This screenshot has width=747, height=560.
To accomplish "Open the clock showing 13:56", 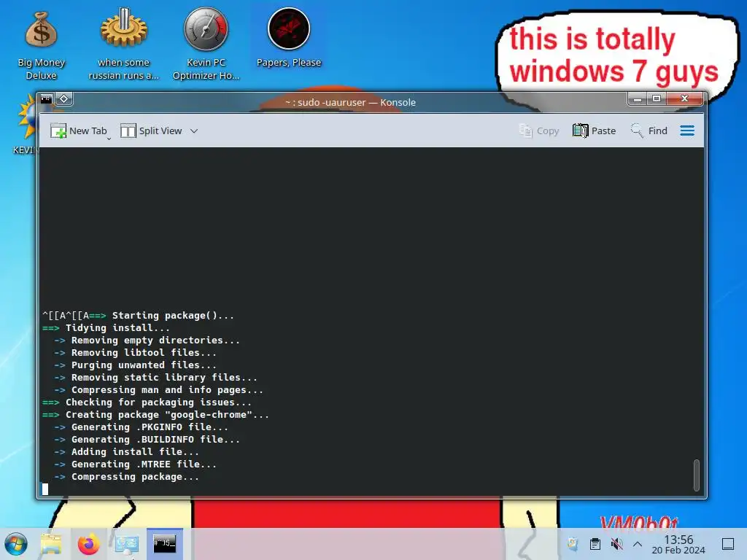I will pyautogui.click(x=678, y=544).
